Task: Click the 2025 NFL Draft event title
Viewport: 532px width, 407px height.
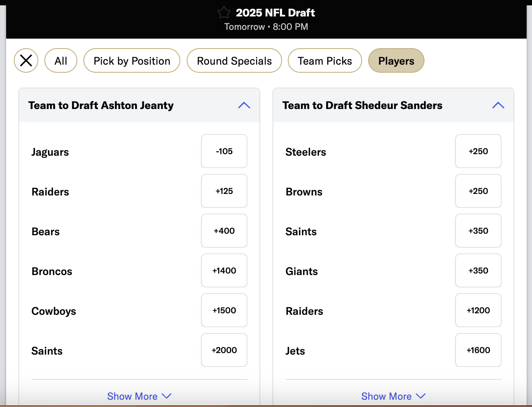Action: (x=275, y=13)
